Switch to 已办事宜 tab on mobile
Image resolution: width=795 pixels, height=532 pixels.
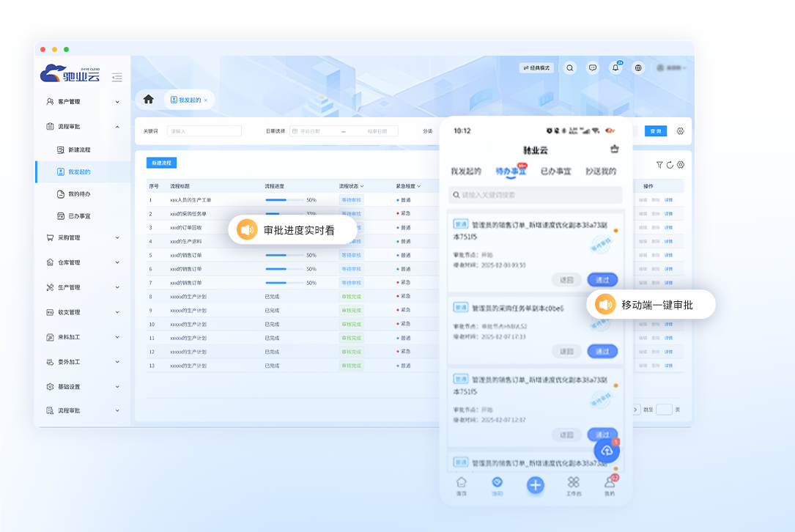555,171
